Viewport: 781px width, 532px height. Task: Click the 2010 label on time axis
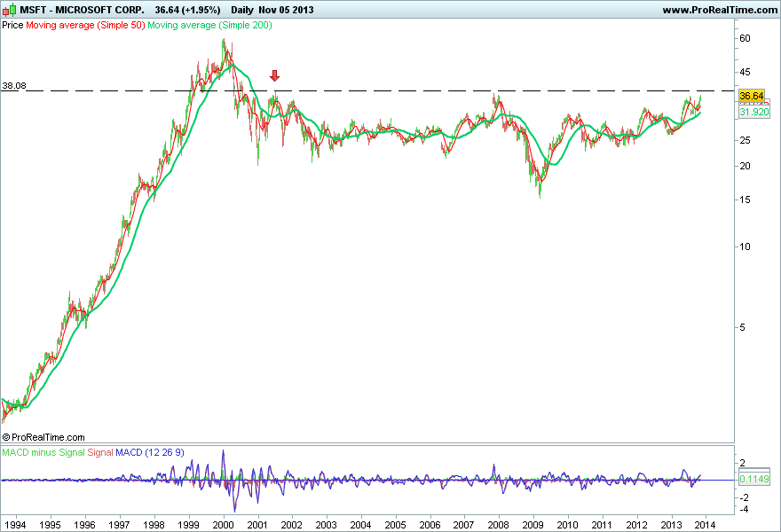[567, 525]
